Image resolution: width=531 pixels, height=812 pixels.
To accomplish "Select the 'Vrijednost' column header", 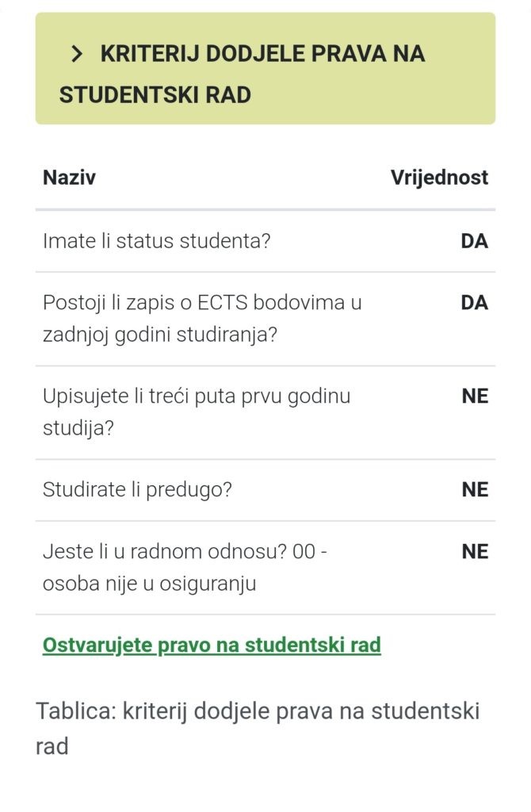I will tap(439, 177).
